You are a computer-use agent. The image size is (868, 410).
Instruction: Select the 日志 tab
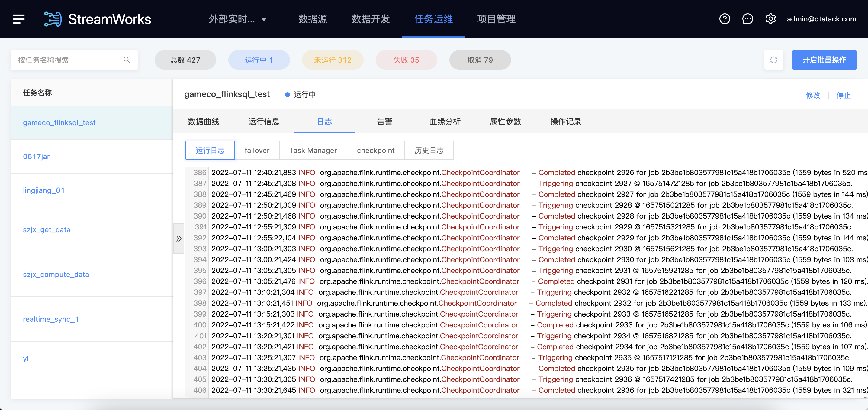point(324,122)
